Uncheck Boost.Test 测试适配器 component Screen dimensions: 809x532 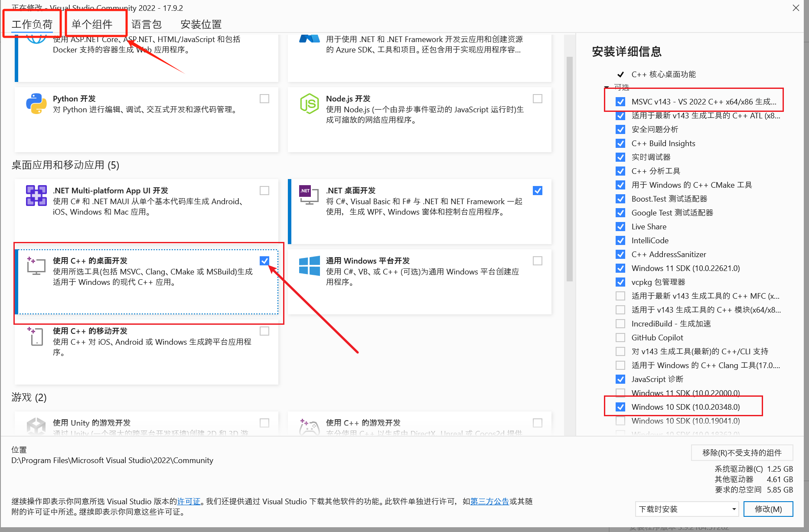(620, 199)
